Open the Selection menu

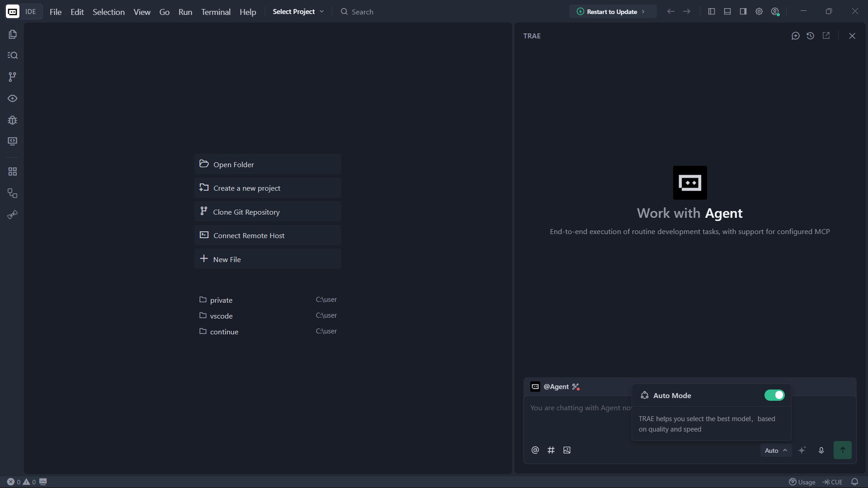click(108, 12)
